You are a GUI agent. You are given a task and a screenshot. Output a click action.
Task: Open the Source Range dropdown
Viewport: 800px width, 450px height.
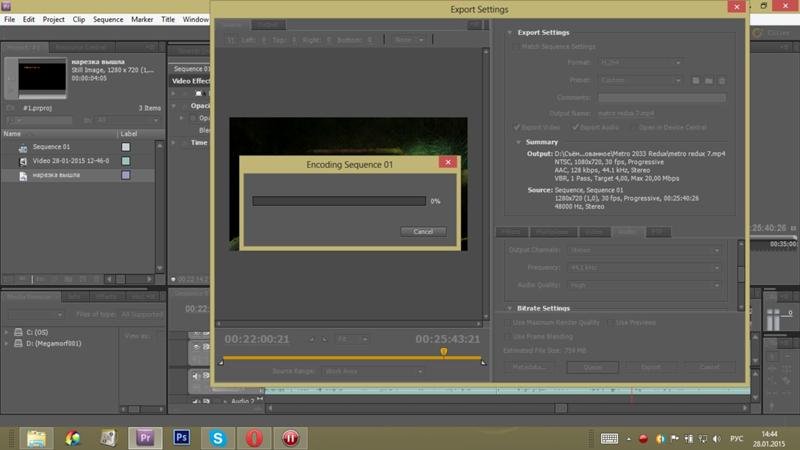point(373,371)
